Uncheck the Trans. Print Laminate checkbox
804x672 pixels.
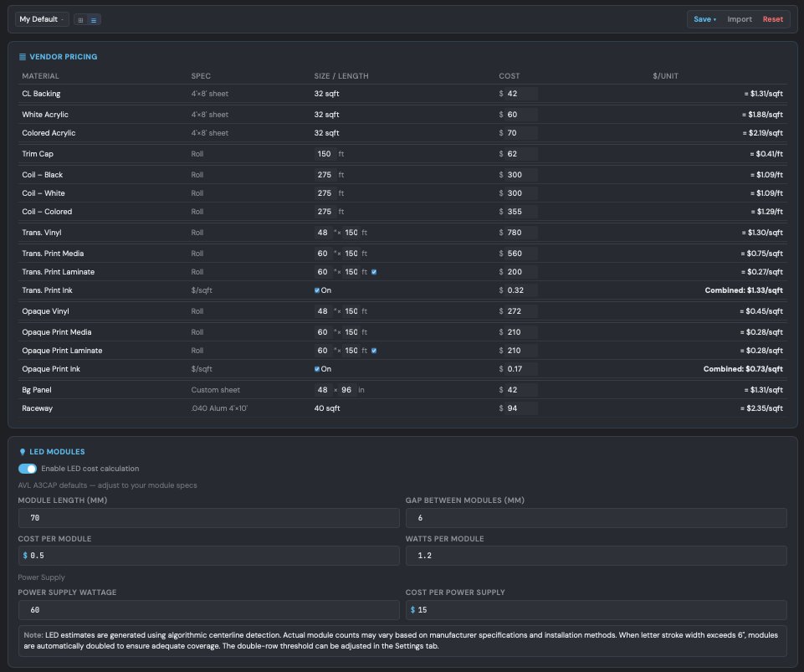point(374,272)
